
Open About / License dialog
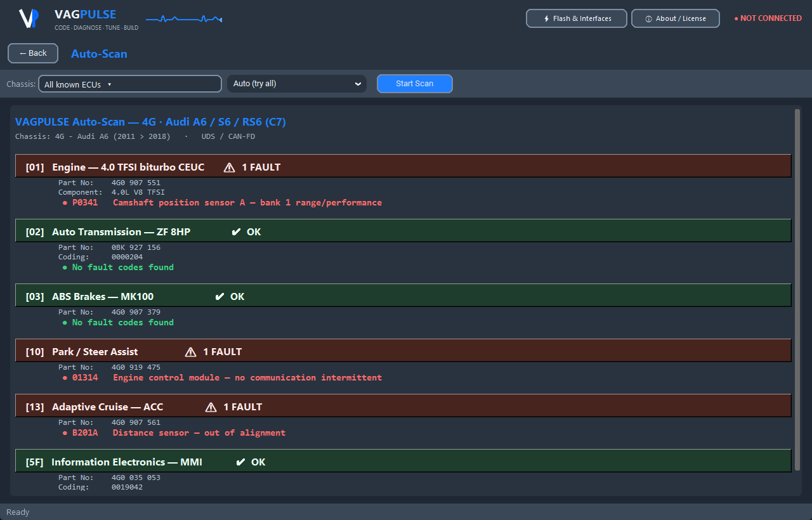(676, 18)
